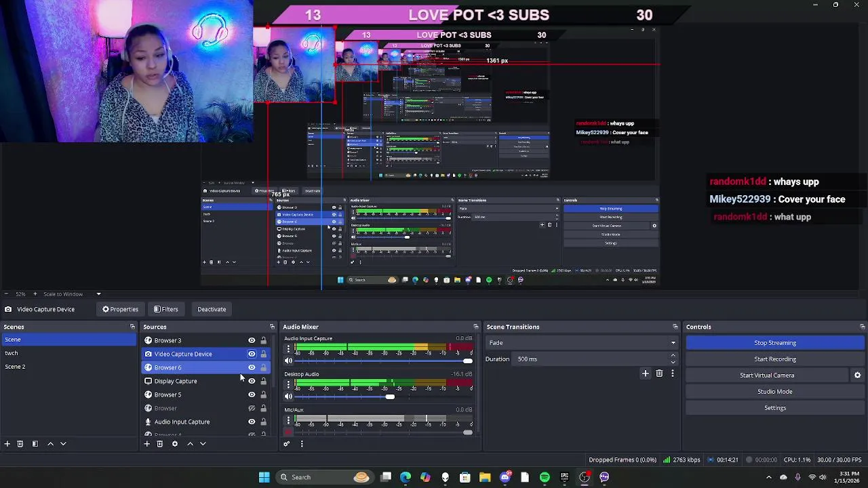Click Start Virtual Camera
Viewport: 868px width, 488px height.
pyautogui.click(x=767, y=375)
